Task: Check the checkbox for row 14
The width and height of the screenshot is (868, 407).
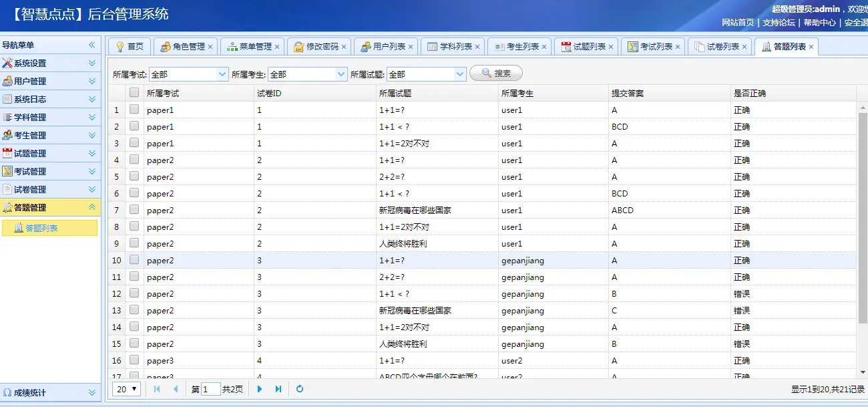Action: [x=134, y=327]
